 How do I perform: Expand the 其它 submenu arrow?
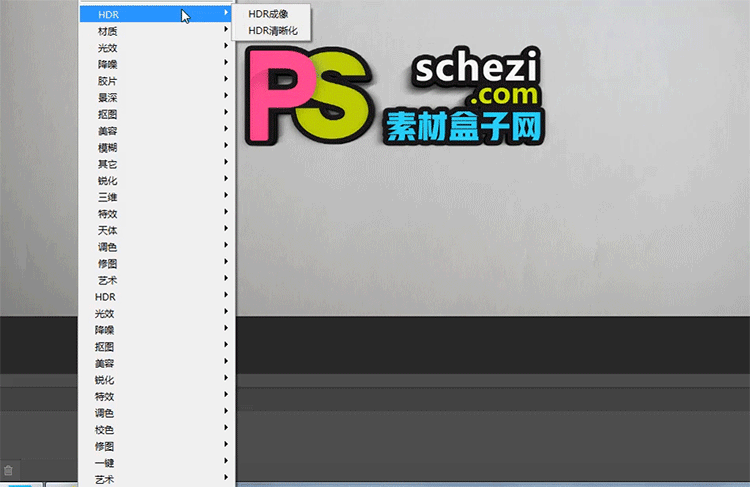pos(226,162)
